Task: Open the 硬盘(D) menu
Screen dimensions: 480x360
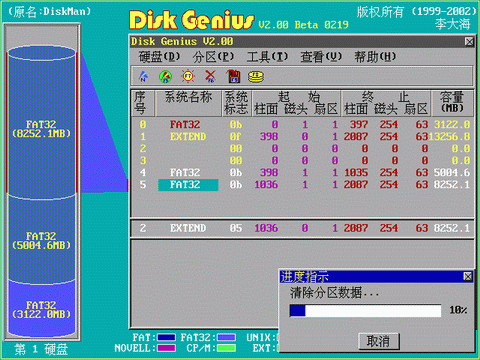Action: [x=159, y=57]
